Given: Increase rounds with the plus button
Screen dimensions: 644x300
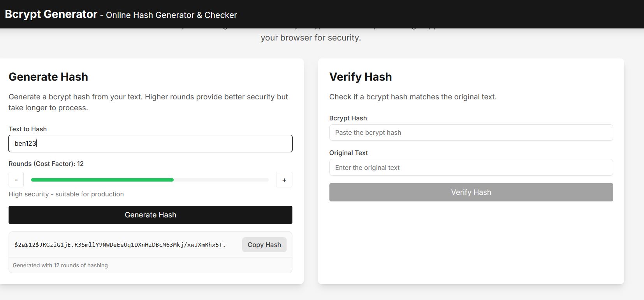Looking at the screenshot, I should pos(284,180).
